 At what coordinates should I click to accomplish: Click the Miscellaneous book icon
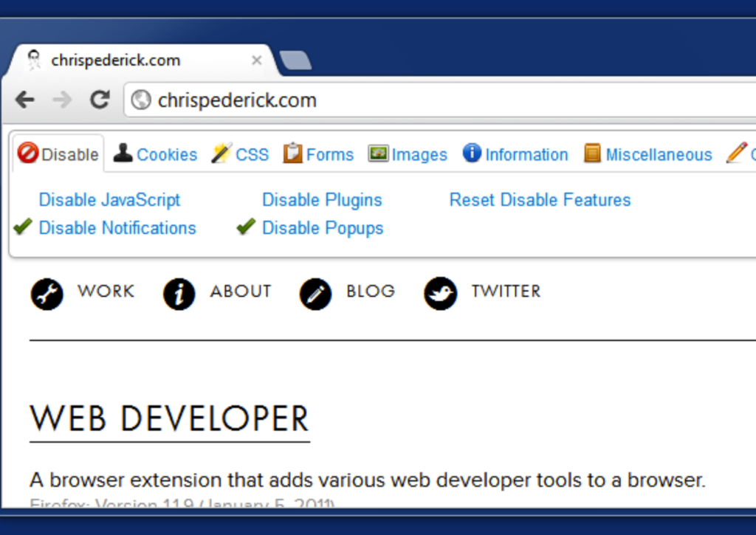click(592, 153)
